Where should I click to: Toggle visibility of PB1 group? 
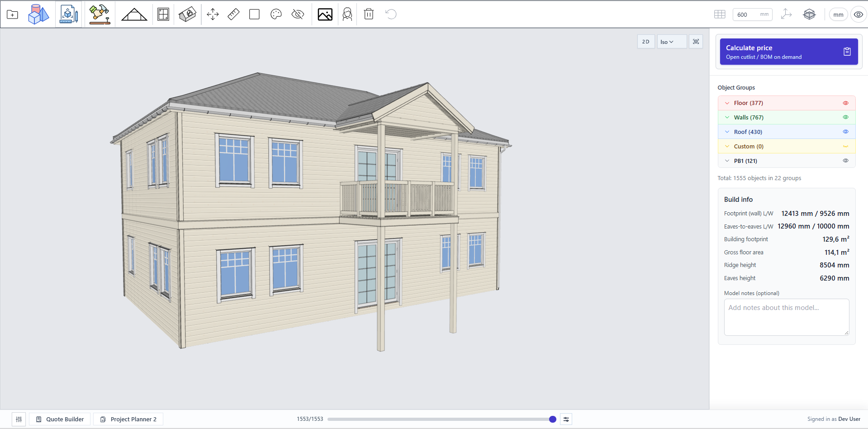[845, 161]
